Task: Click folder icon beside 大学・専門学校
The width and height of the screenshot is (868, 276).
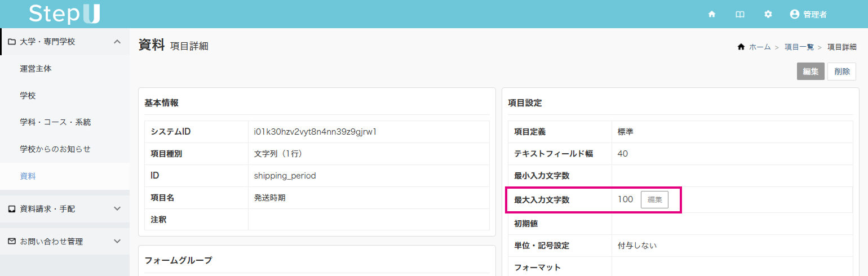Action: point(11,42)
